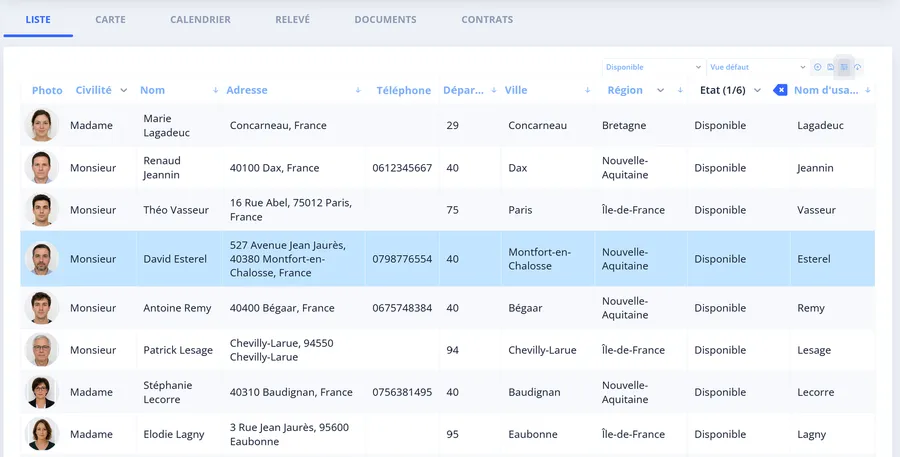Open Marie Lagadeuc's profile photo
The image size is (900, 457).
coord(42,125)
